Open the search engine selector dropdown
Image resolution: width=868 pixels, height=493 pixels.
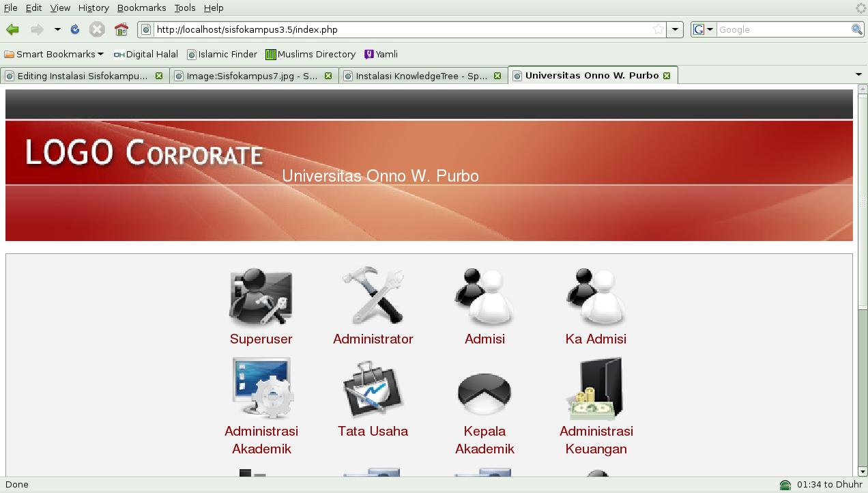point(703,29)
